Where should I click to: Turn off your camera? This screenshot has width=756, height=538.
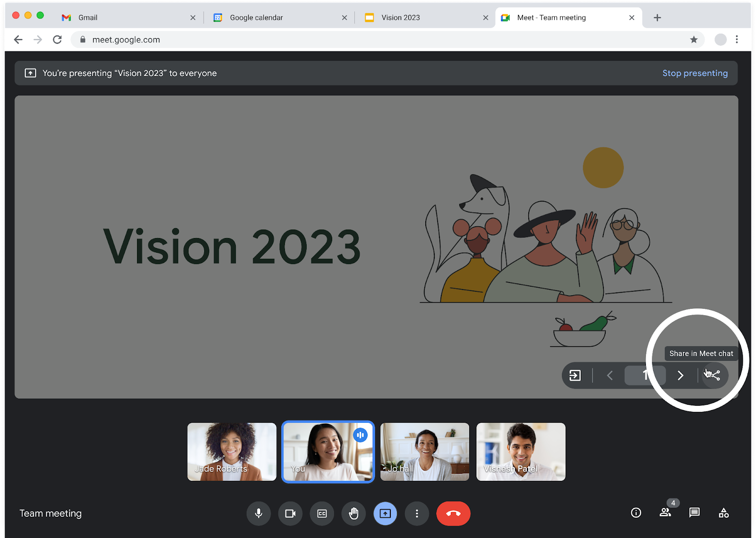[290, 513]
